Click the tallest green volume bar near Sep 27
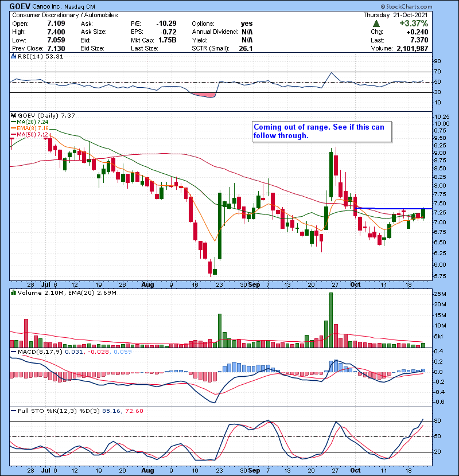Image resolution: width=459 pixels, height=476 pixels. tap(331, 320)
